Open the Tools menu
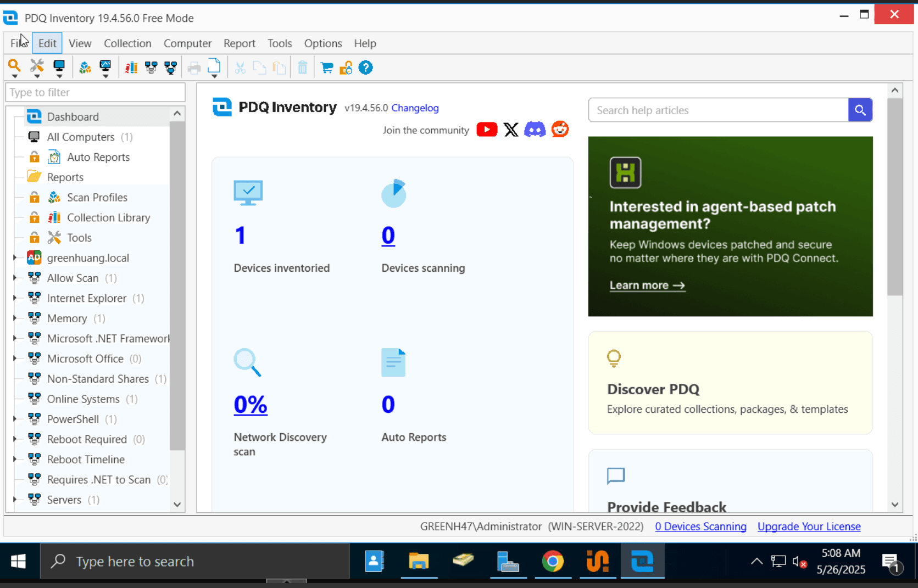918x588 pixels. coord(280,43)
